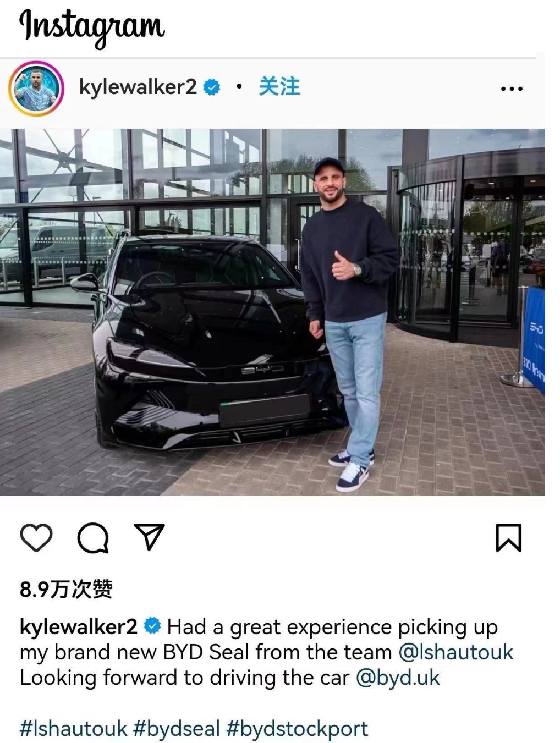Open kylewalker2 profile picture story ring

36,88
